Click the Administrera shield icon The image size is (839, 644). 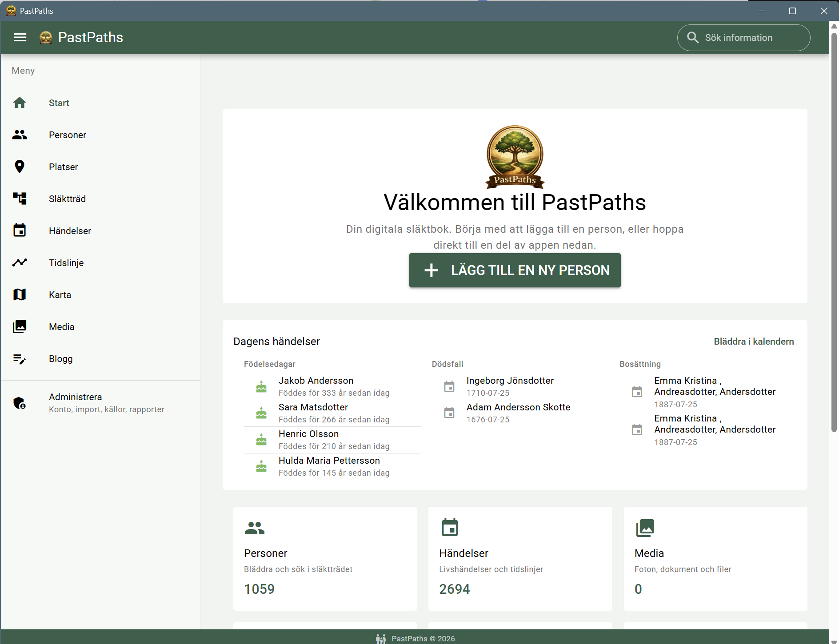20,403
